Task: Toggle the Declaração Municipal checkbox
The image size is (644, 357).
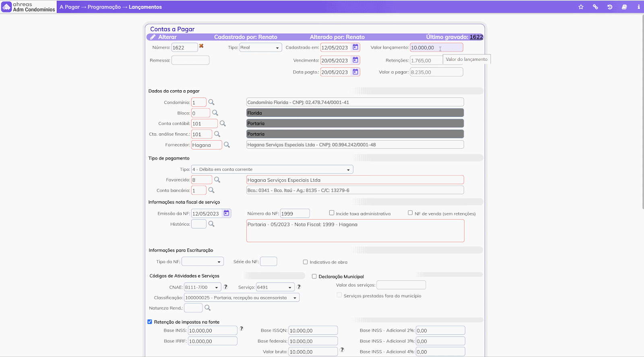Action: click(314, 276)
